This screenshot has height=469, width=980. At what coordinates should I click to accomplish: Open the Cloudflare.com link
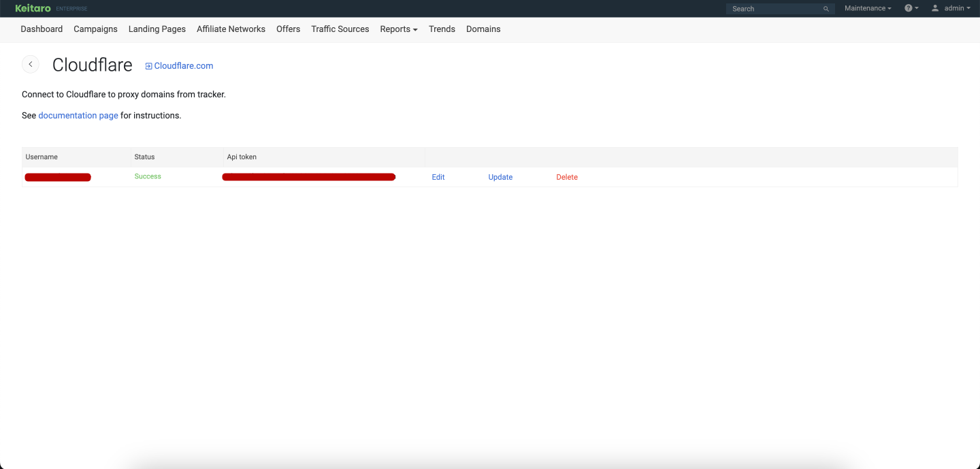[184, 66]
